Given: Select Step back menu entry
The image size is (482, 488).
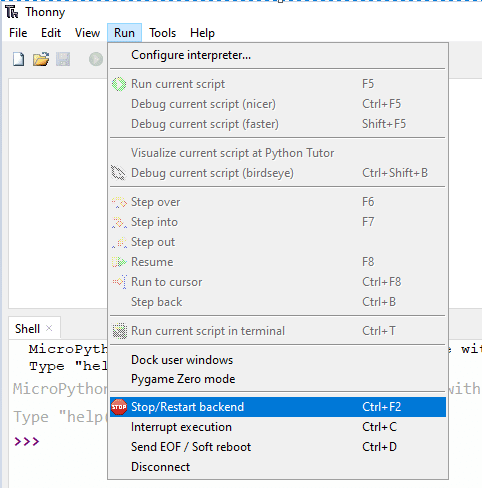Looking at the screenshot, I should [x=278, y=302].
